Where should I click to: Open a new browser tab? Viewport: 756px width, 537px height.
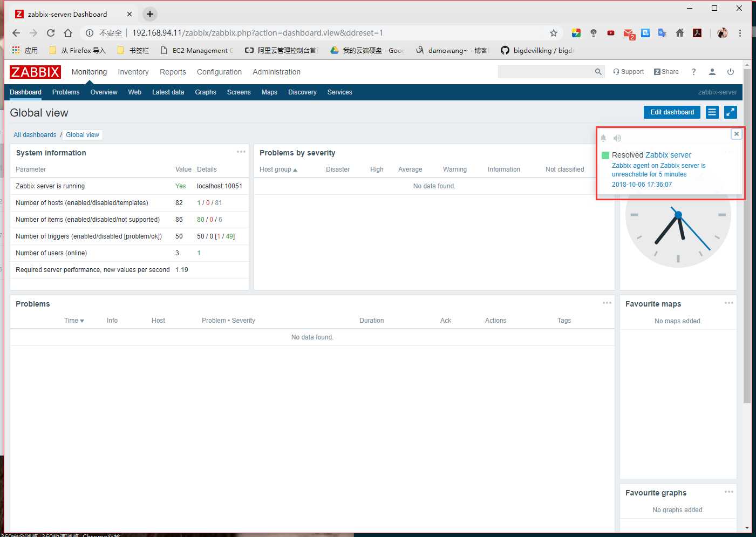point(150,14)
